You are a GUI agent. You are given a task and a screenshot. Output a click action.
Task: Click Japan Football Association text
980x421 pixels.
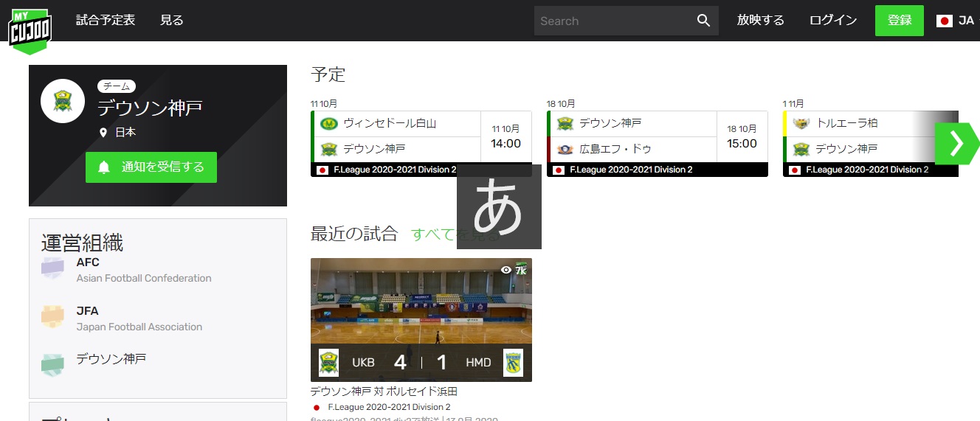(x=139, y=327)
